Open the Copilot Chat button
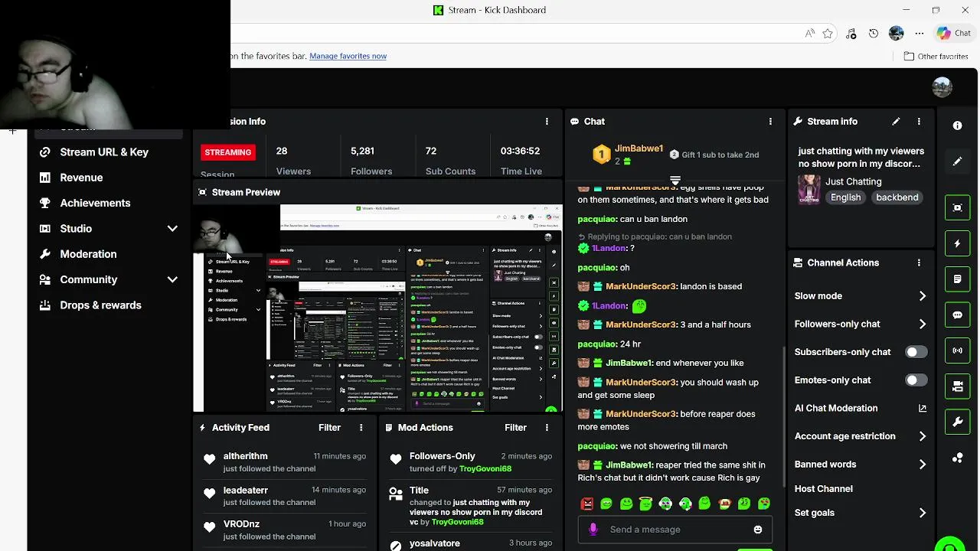Viewport: 980px width, 551px height. (954, 34)
